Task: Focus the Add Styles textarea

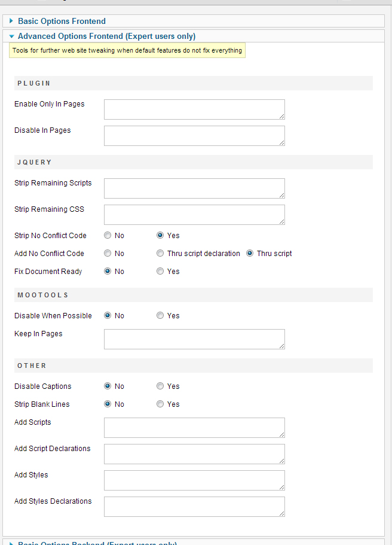Action: click(x=194, y=480)
